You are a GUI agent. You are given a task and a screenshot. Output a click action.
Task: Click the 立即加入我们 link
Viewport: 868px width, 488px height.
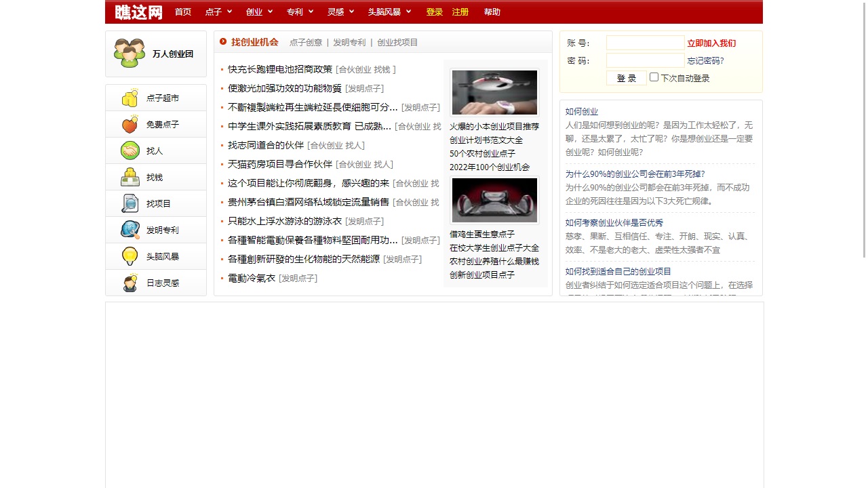711,43
